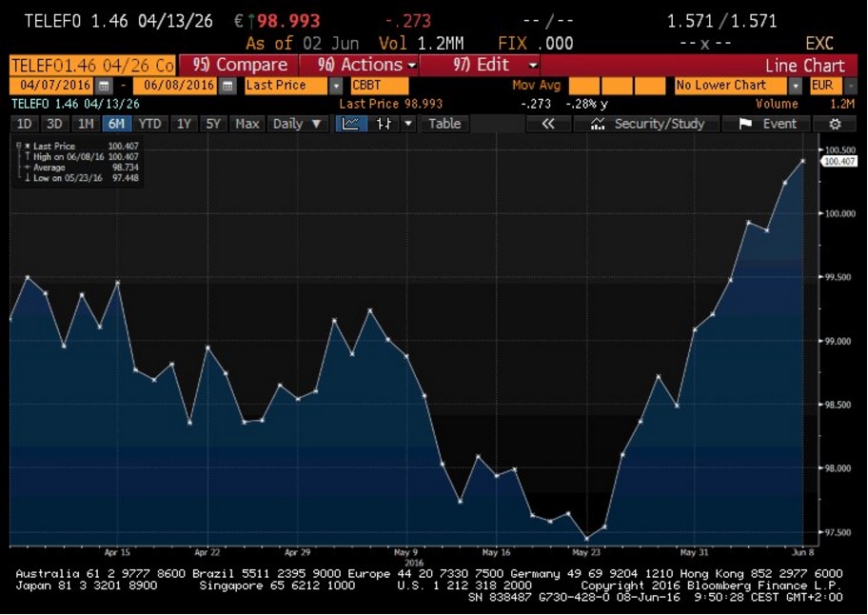Select the YTD time range

pos(149,124)
